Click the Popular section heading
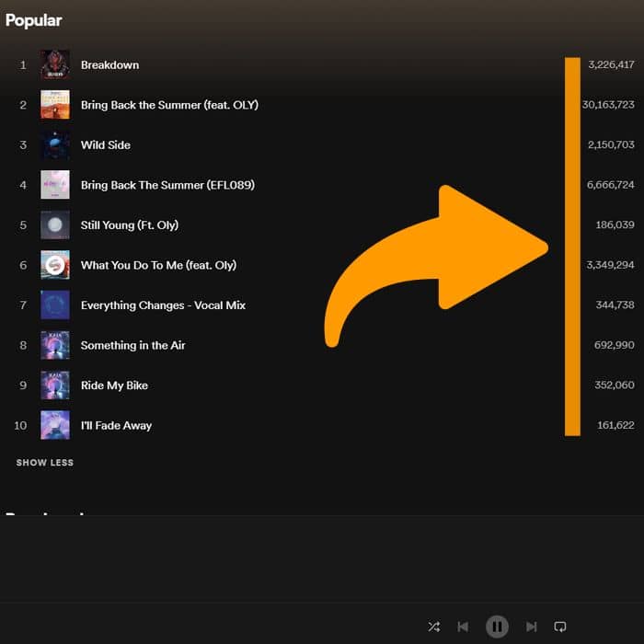The height and width of the screenshot is (644, 644). (34, 20)
